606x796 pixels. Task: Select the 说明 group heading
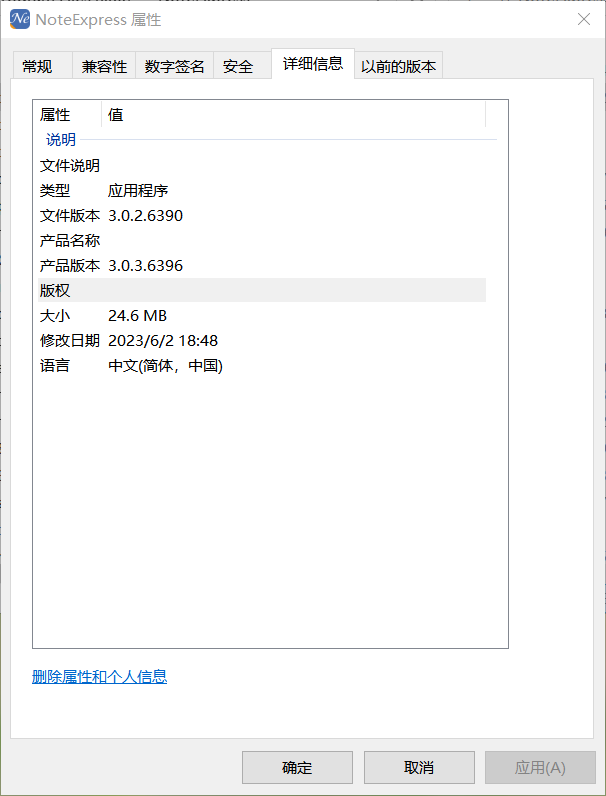[61, 140]
